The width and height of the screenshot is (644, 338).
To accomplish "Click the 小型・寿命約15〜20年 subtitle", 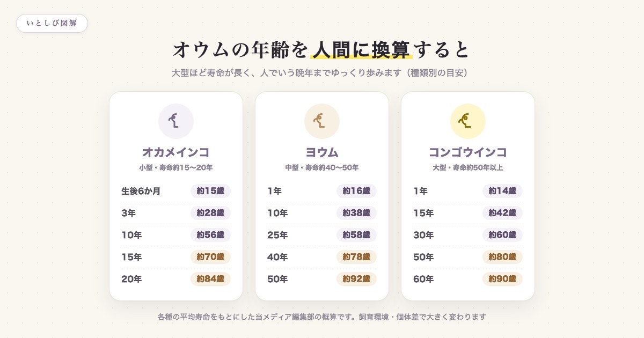I will [x=176, y=167].
